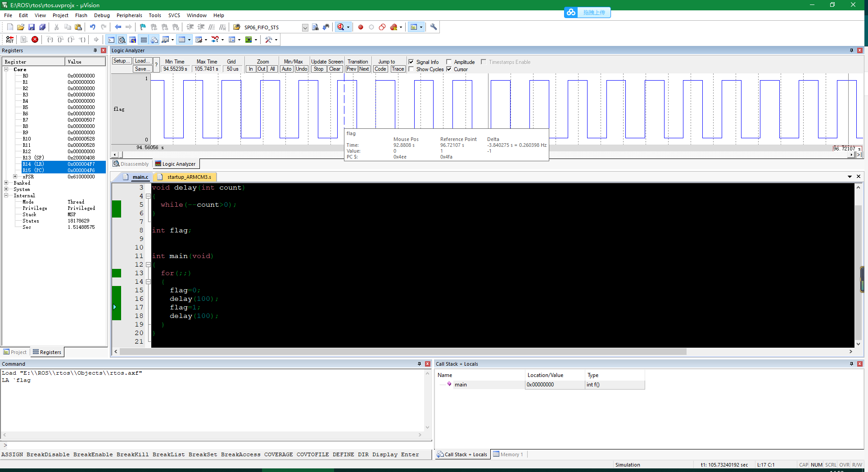Insert a breakpoint with the red dot

pyautogui.click(x=361, y=27)
